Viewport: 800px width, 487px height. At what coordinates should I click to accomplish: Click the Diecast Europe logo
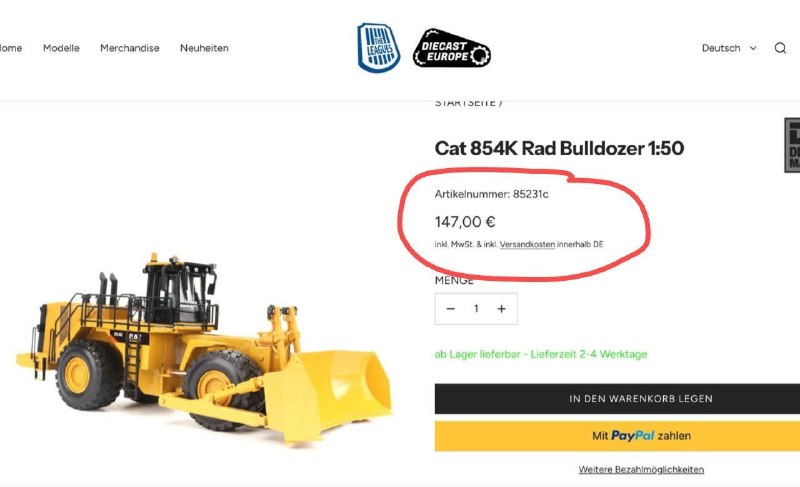pos(452,48)
